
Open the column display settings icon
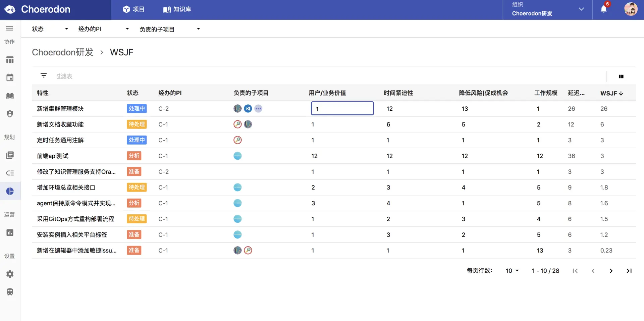621,76
